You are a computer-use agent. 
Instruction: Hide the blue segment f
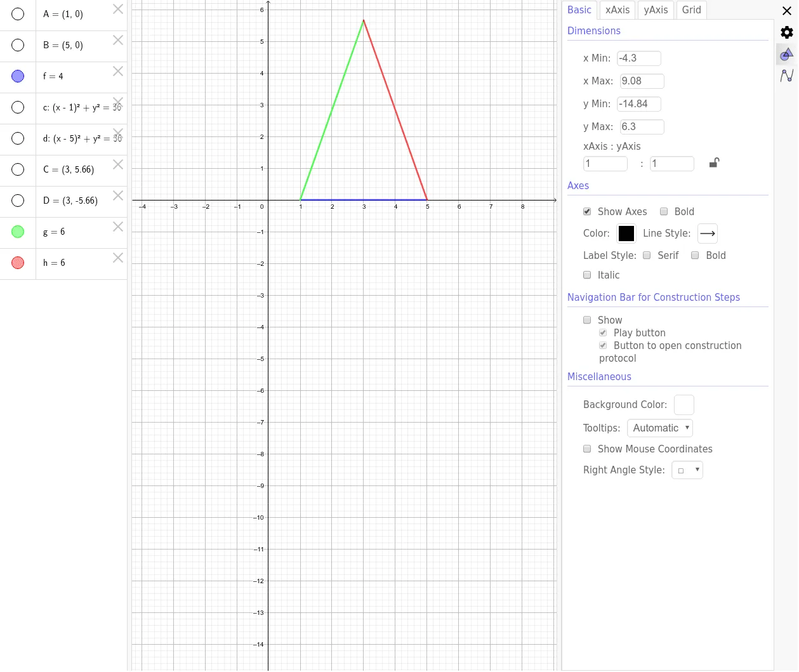[x=18, y=76]
